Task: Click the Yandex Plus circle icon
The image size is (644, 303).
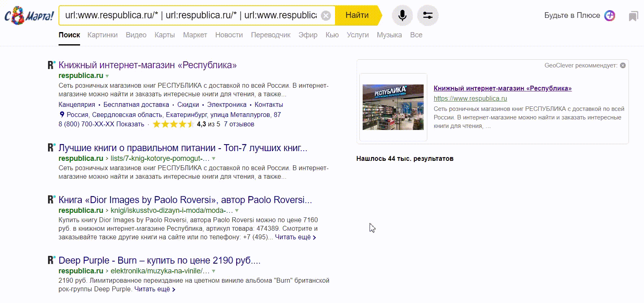Action: 609,15
